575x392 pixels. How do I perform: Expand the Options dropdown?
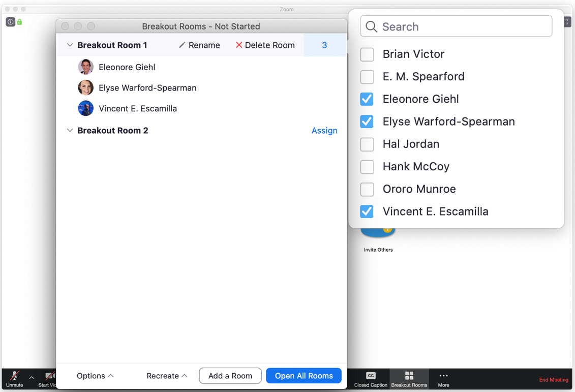(95, 376)
